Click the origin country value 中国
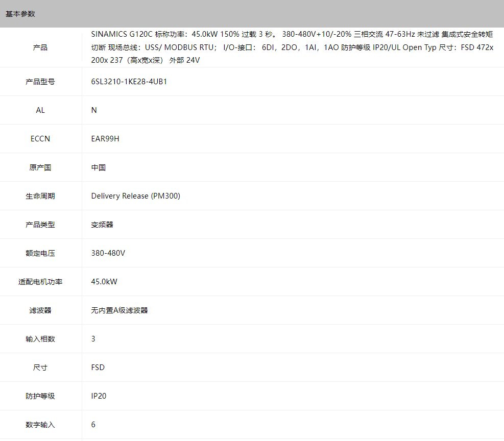Screen dimensions: 504x441 (x=99, y=167)
